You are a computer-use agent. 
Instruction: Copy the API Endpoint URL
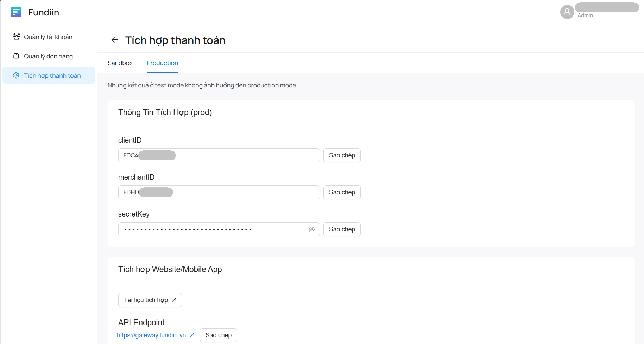[x=218, y=335]
